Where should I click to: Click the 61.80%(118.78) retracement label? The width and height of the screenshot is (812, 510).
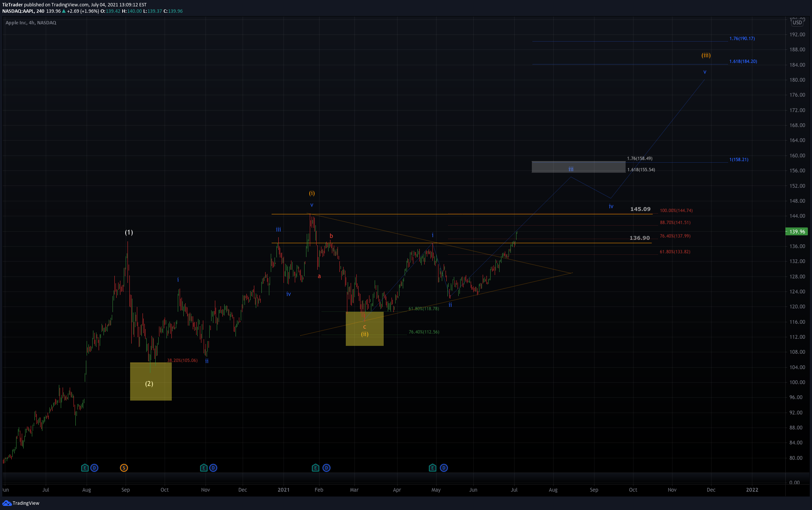pyautogui.click(x=424, y=308)
